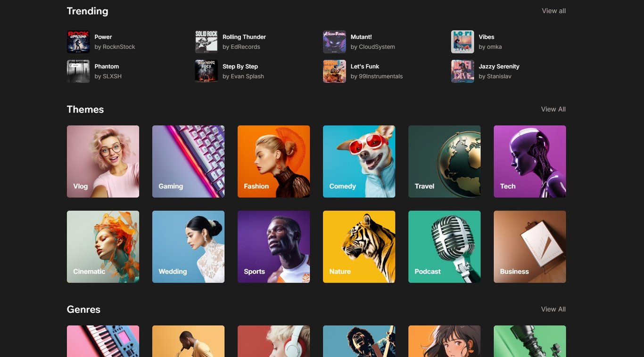Click the Genres section heading
The image size is (644, 357).
[83, 309]
